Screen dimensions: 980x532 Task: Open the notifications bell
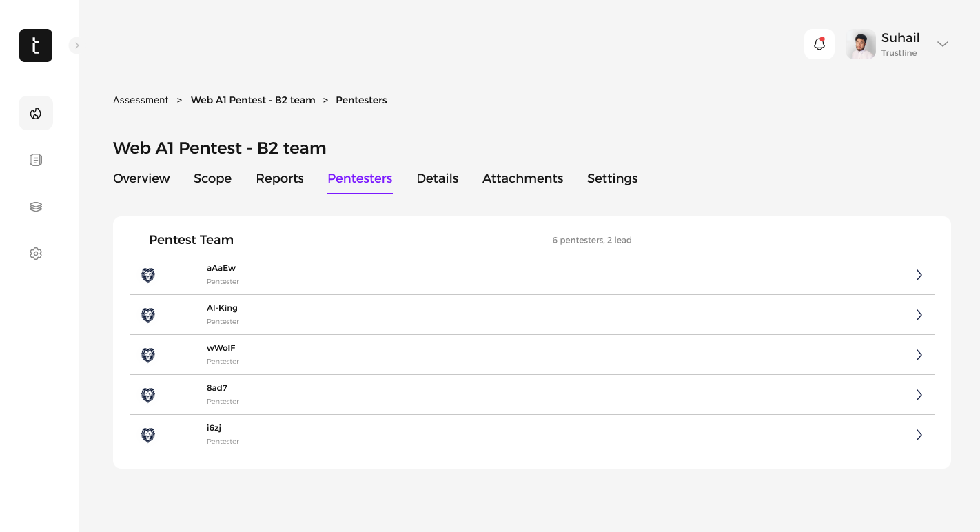click(819, 44)
